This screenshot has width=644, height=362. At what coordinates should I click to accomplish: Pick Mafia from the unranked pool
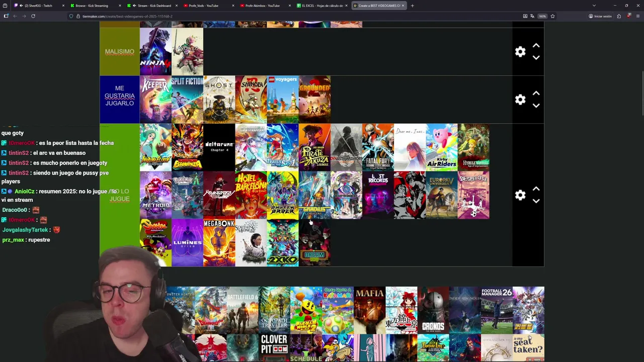click(370, 310)
